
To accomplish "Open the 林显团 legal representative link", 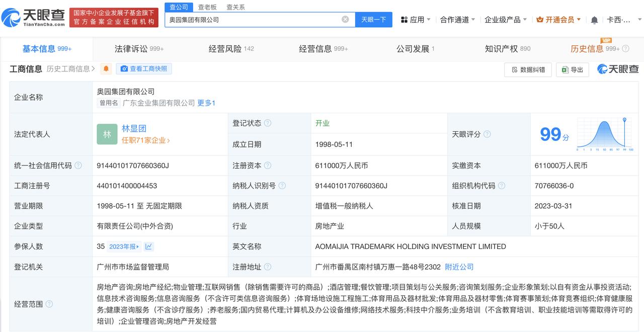I will (x=134, y=128).
